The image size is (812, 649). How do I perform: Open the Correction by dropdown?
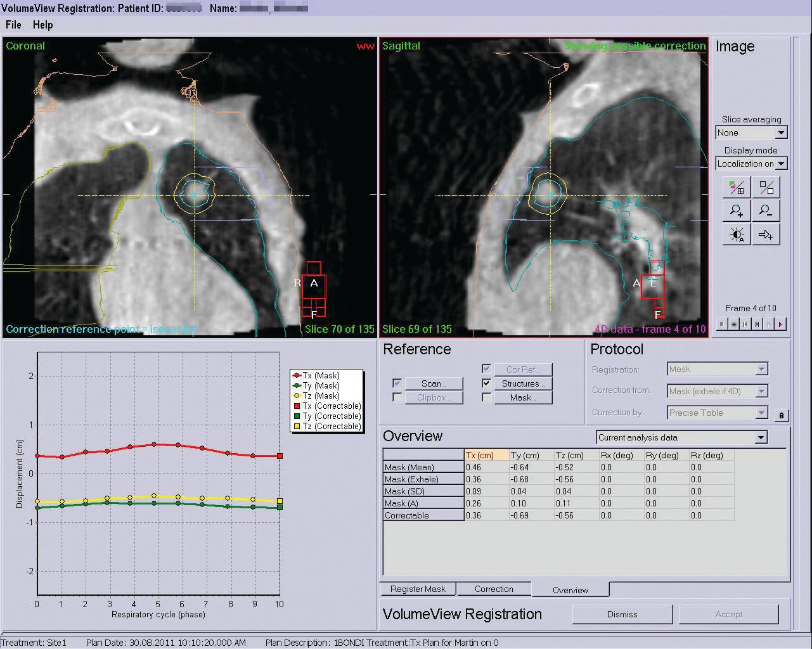tap(762, 413)
